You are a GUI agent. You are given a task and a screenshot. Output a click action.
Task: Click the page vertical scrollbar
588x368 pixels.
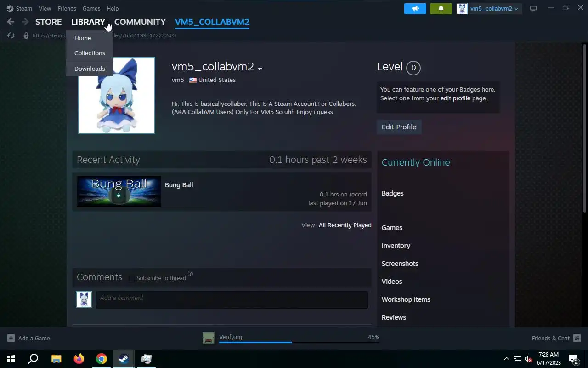pos(584,128)
